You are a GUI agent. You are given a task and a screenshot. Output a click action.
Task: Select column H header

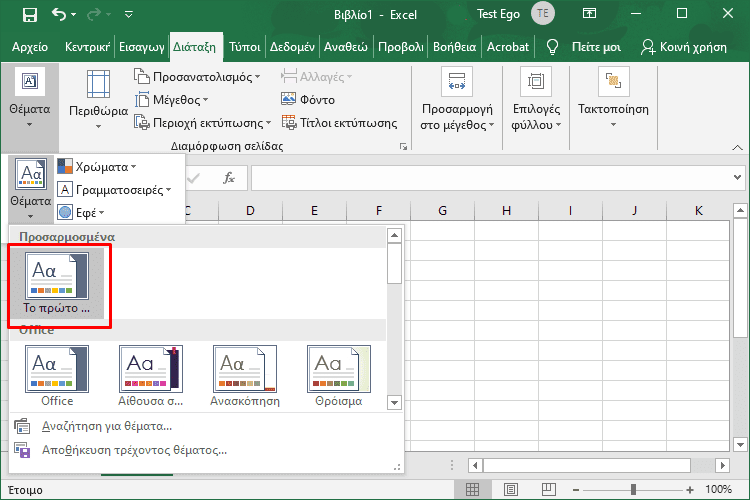tap(507, 211)
